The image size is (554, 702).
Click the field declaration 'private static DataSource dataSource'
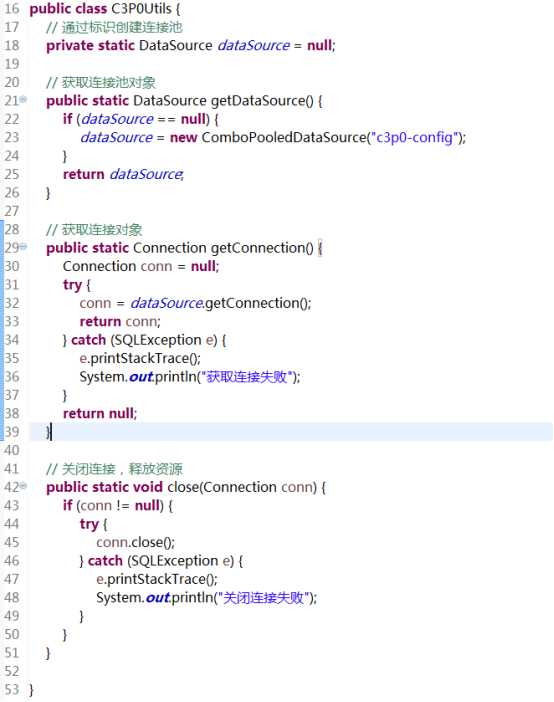[168, 45]
